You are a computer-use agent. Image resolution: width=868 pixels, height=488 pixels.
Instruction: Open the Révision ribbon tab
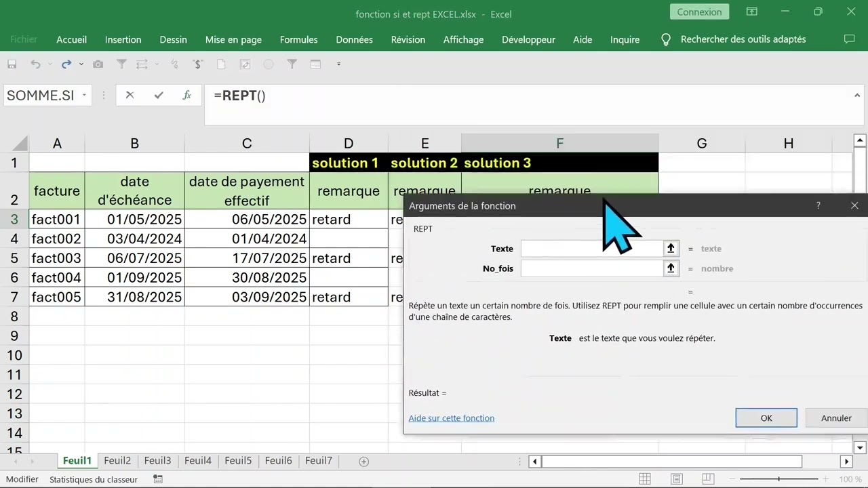click(x=408, y=39)
